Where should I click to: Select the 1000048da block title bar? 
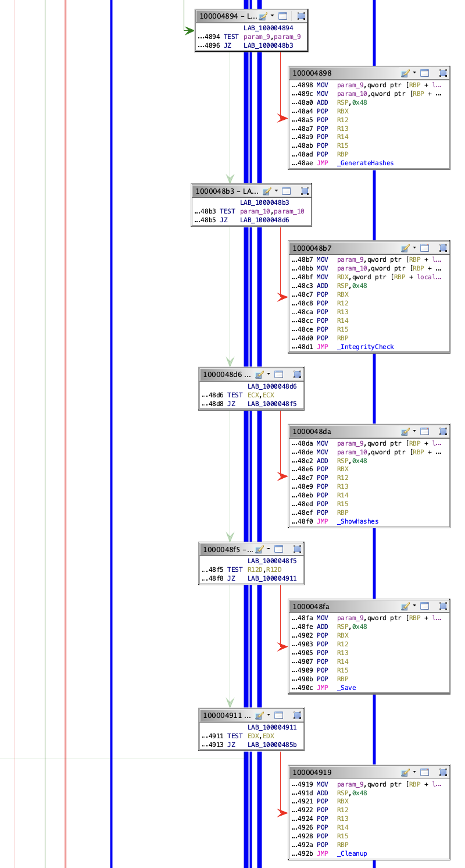pyautogui.click(x=369, y=432)
